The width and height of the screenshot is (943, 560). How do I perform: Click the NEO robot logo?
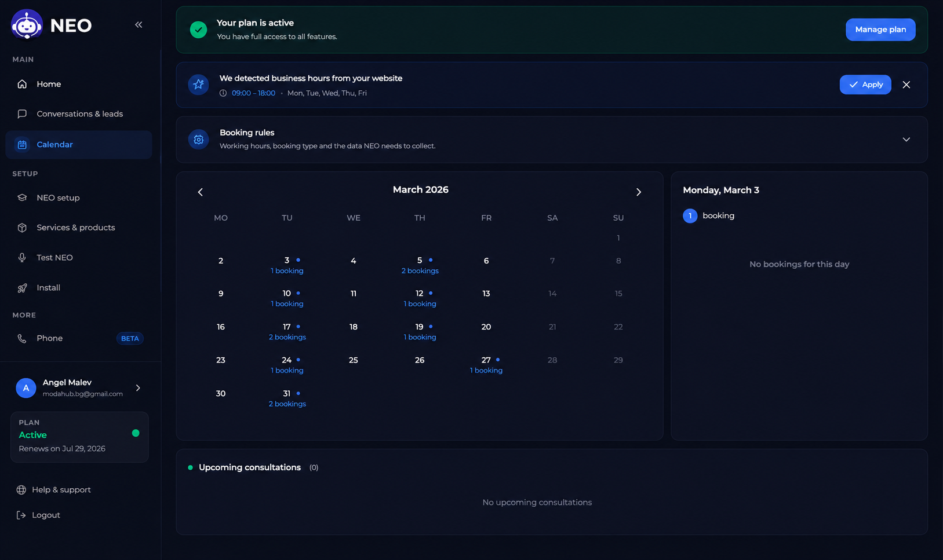[27, 25]
